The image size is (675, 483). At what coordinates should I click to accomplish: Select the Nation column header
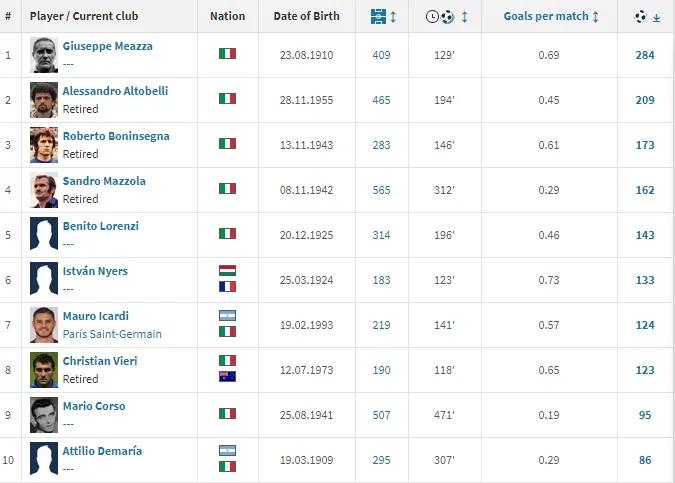click(x=227, y=17)
